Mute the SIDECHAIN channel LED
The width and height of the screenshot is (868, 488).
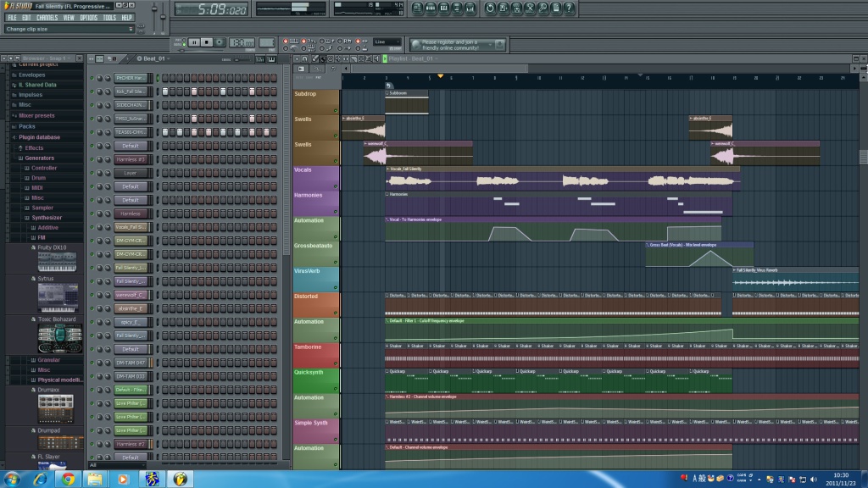tap(92, 105)
